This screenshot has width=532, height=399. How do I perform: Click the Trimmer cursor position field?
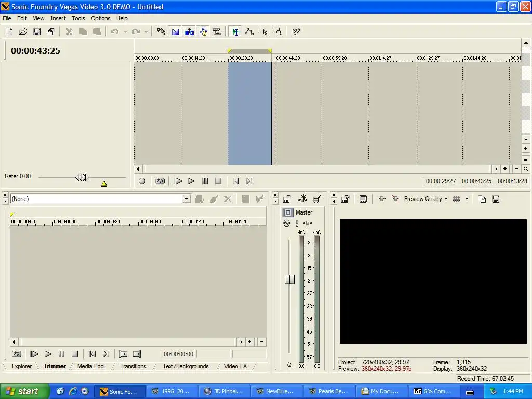click(179, 354)
